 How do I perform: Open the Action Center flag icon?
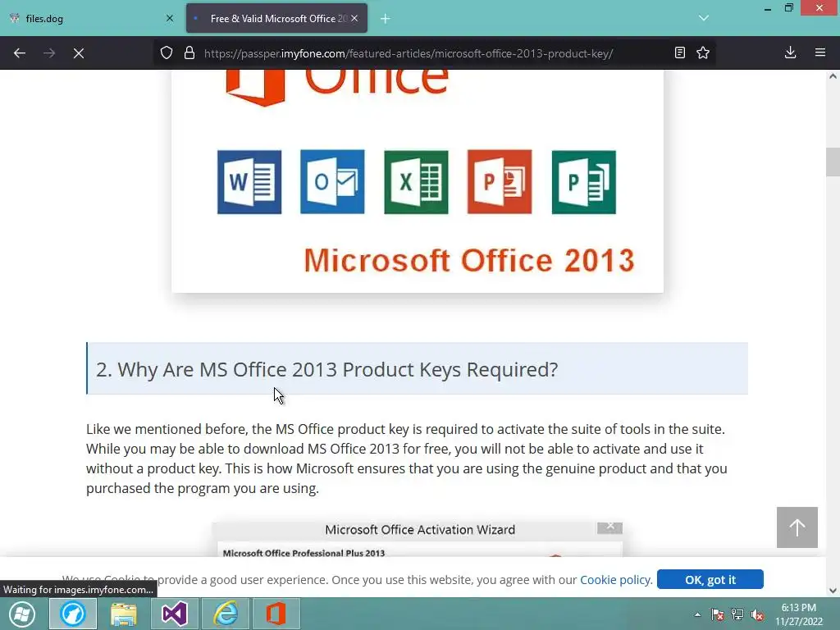pos(717,614)
